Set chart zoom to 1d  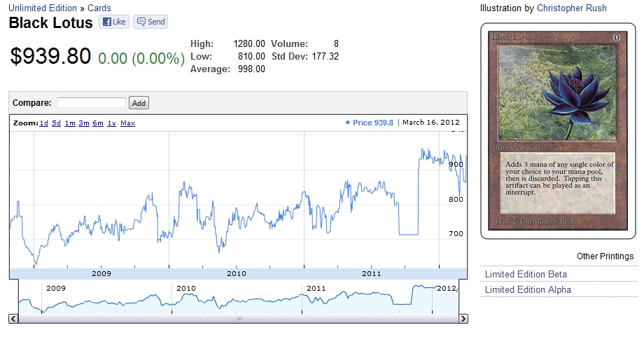[43, 123]
